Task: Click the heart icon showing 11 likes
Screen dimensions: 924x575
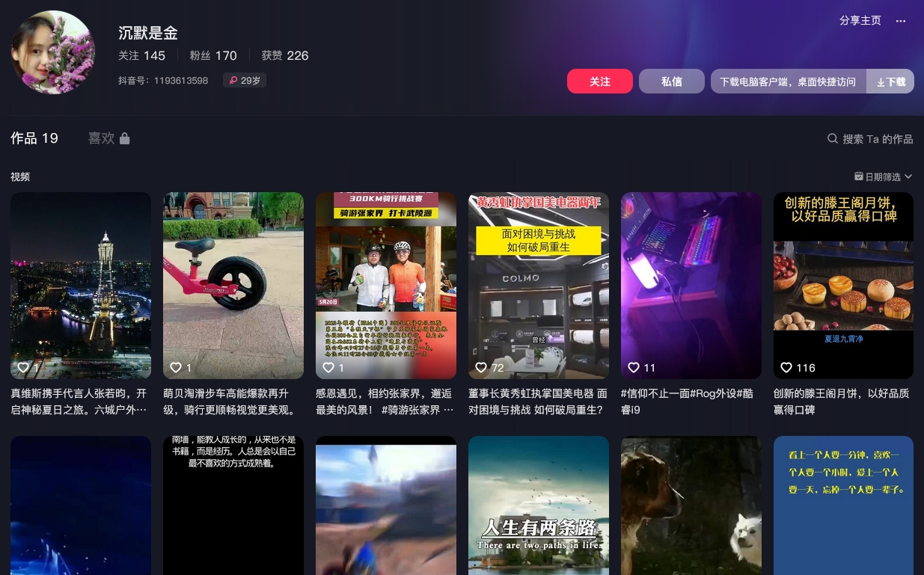Action: tap(634, 367)
